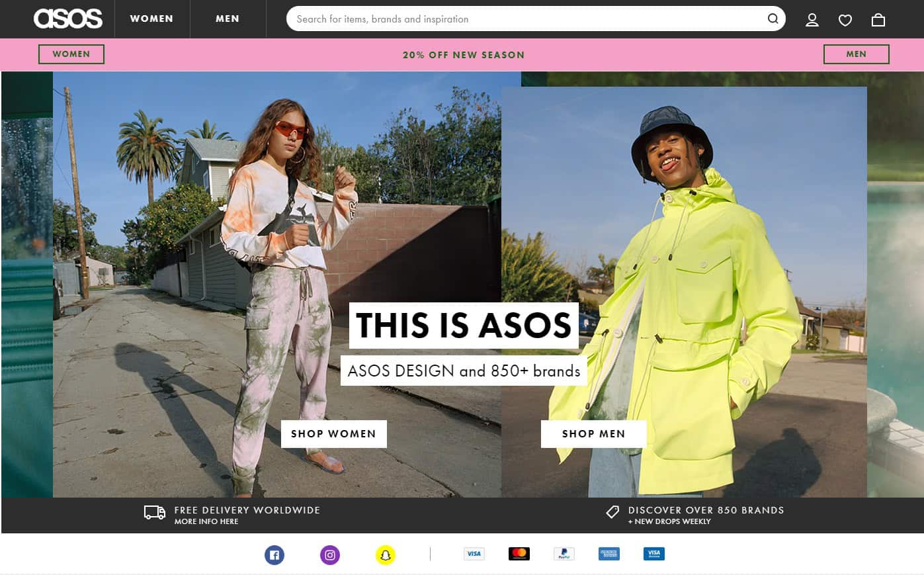Click 'ASOS DESIGN and 850+ brands' text
The width and height of the screenshot is (924, 575).
pos(464,371)
